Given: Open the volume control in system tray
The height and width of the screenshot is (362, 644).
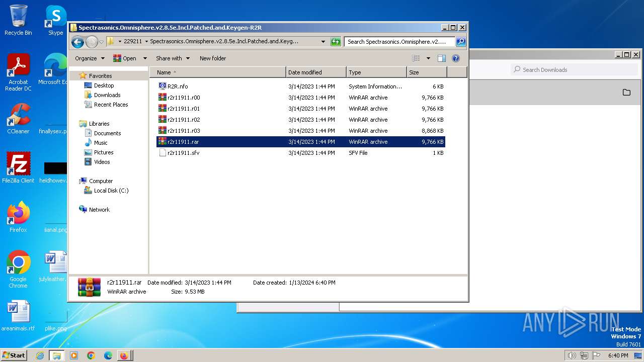Looking at the screenshot, I should click(572, 355).
